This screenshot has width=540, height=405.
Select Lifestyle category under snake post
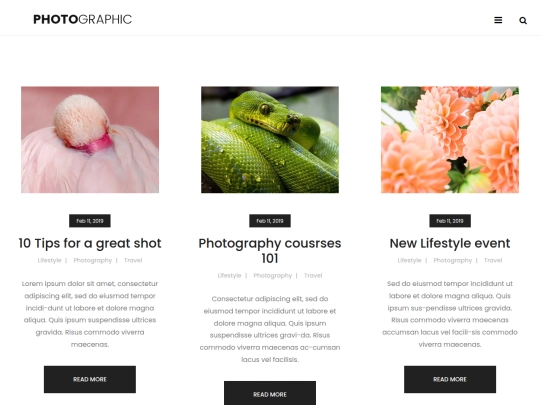coord(229,276)
